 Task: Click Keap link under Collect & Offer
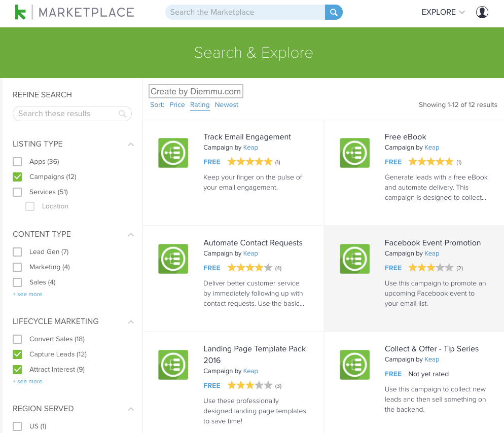click(431, 359)
